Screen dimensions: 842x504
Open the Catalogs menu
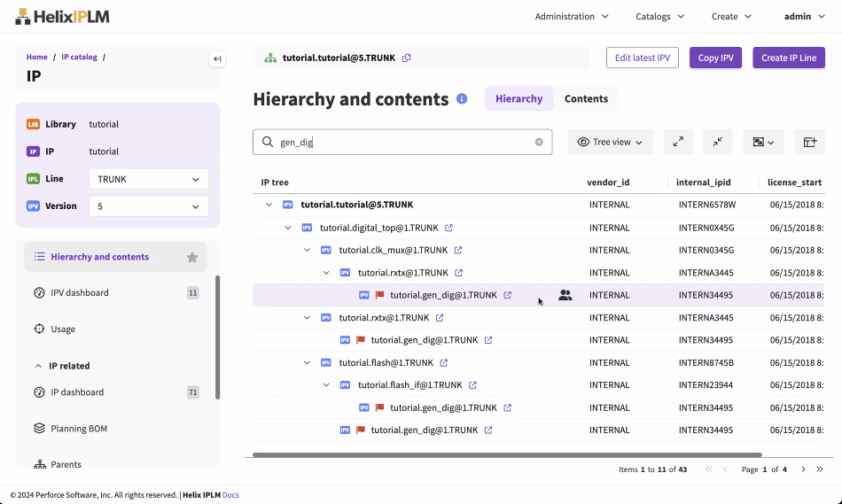point(659,16)
